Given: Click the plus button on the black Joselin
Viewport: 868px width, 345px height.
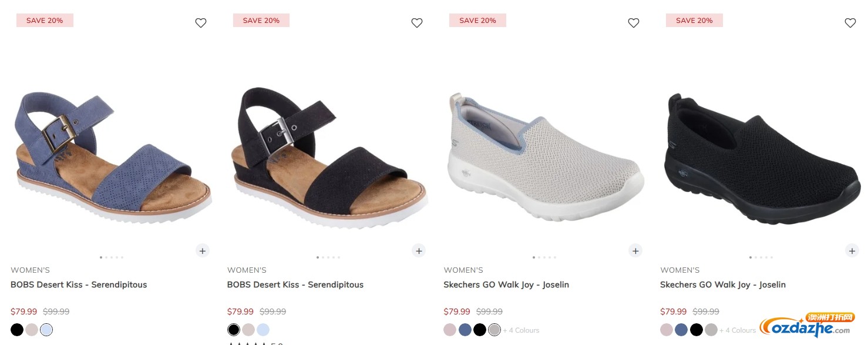Looking at the screenshot, I should [x=852, y=250].
